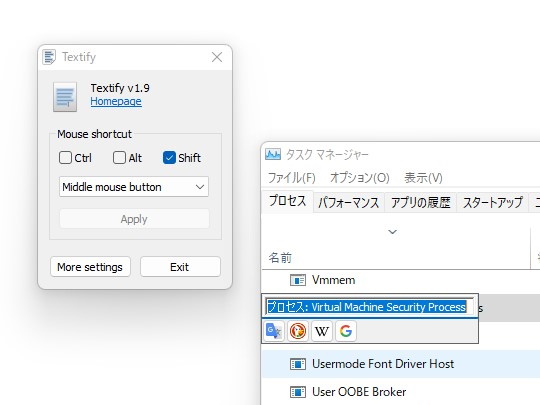
Task: Click the Wikipedia W icon in popup
Action: coord(322,331)
